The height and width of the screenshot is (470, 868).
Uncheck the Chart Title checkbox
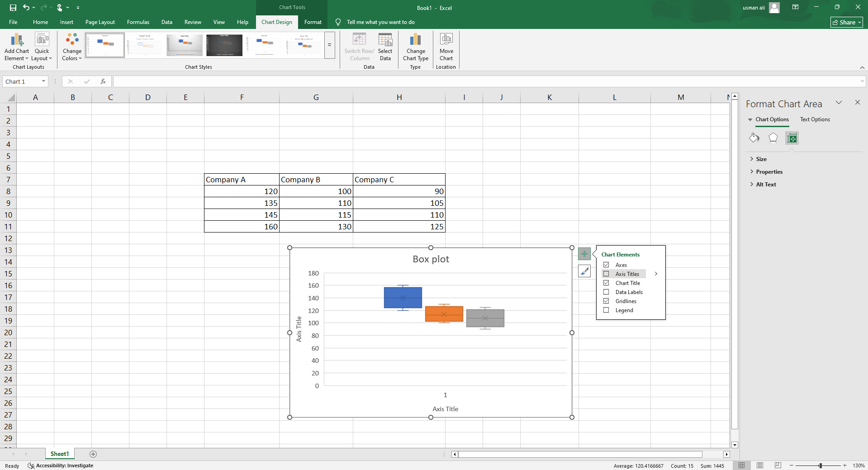606,283
